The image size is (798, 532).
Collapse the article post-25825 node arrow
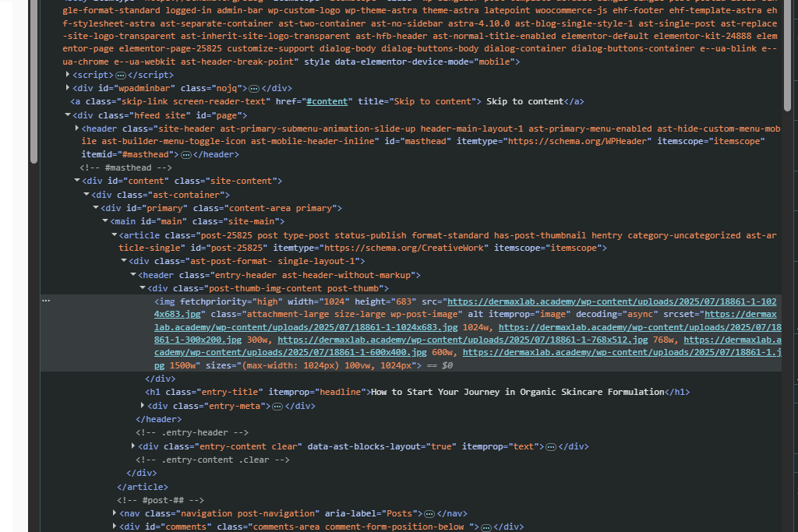(114, 234)
